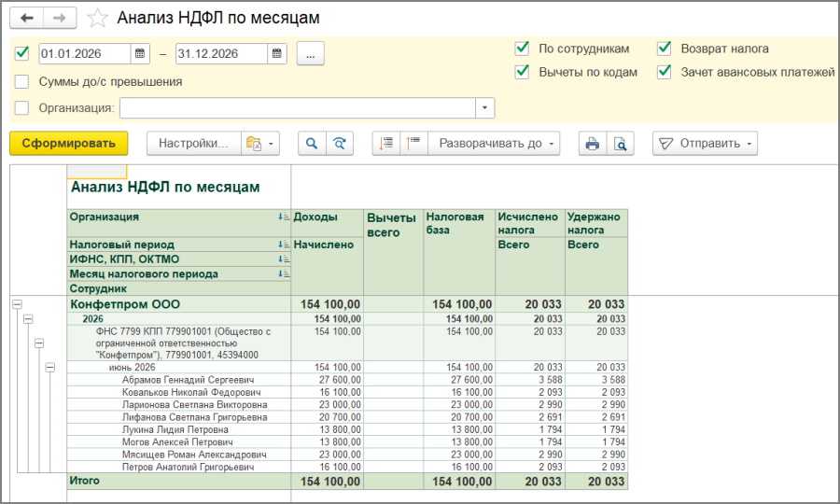Open print preview icon
840x504 pixels.
pos(621,144)
